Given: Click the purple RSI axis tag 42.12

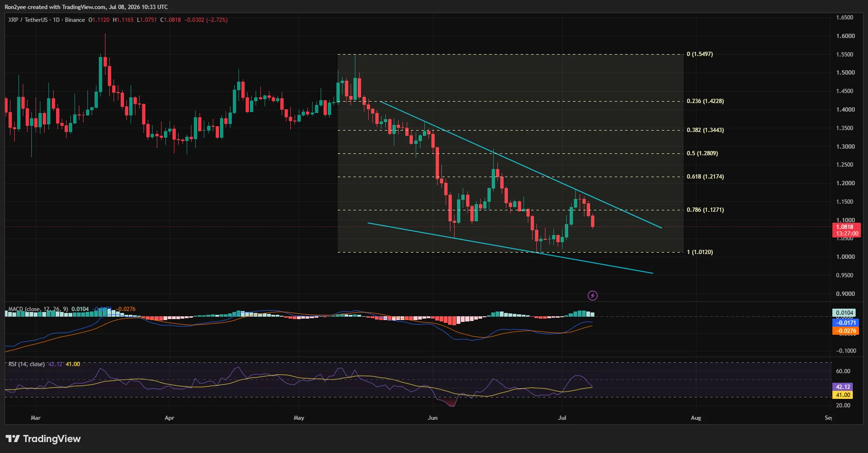Looking at the screenshot, I should click(842, 387).
